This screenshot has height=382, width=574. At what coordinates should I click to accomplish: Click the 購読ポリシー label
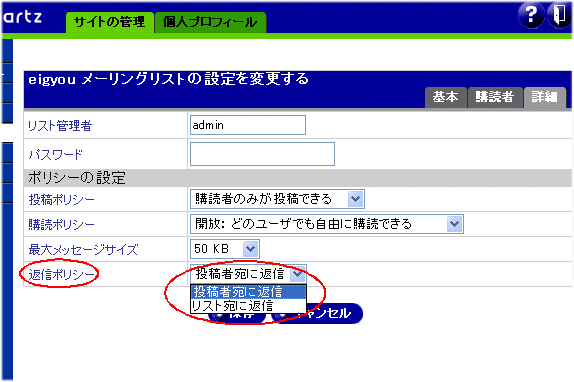click(61, 224)
